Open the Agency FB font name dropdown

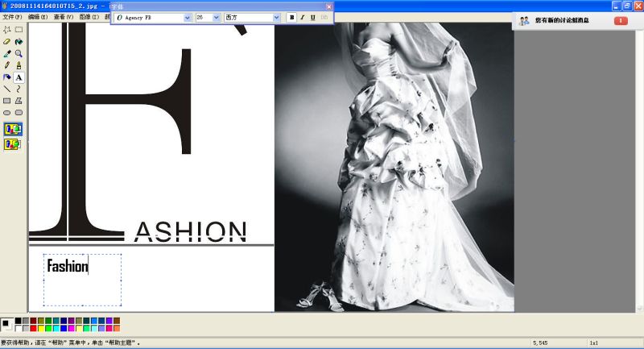[188, 18]
